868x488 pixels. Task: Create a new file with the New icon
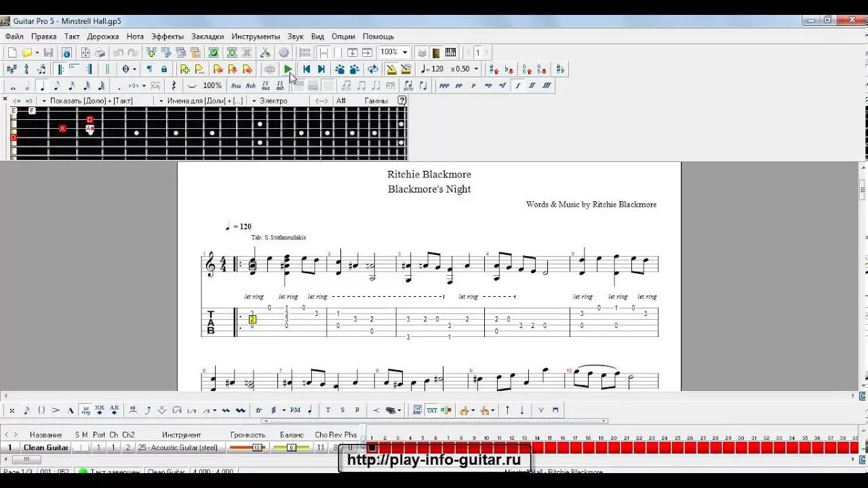coord(12,53)
